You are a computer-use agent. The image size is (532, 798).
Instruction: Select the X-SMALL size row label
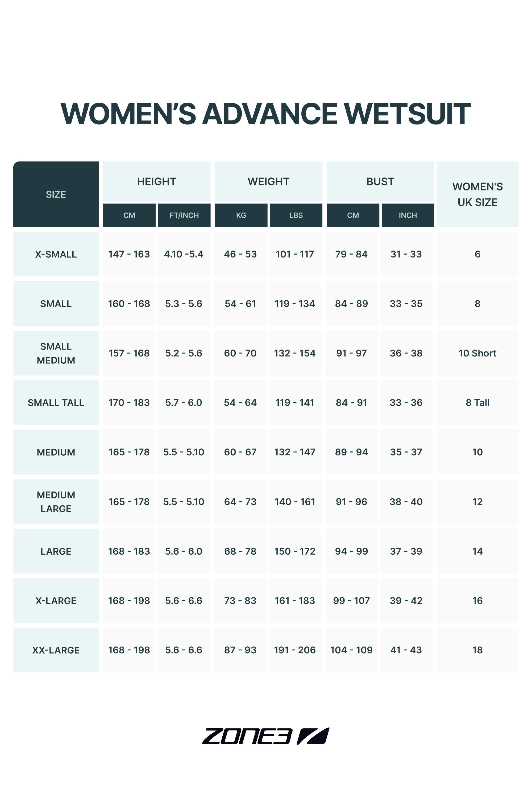coord(56,254)
